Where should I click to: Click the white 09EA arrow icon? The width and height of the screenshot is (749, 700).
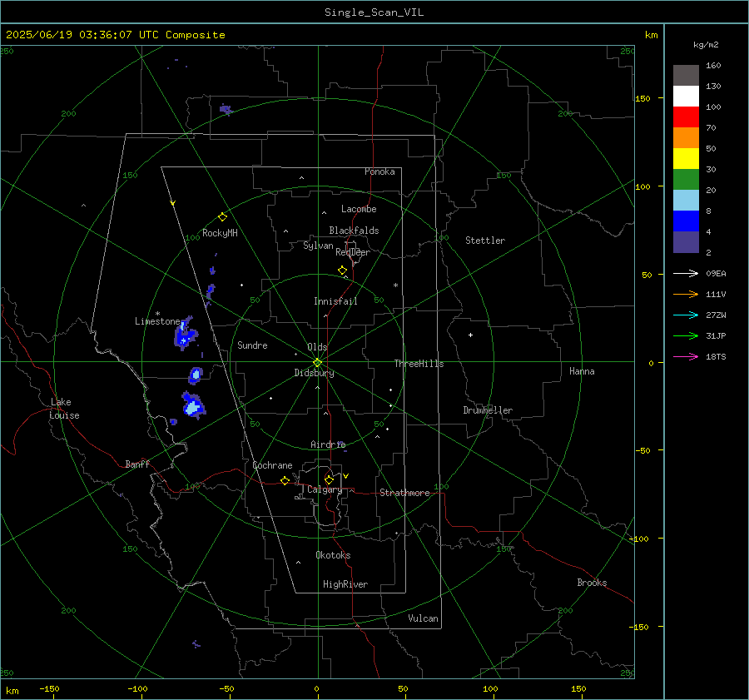pyautogui.click(x=686, y=273)
